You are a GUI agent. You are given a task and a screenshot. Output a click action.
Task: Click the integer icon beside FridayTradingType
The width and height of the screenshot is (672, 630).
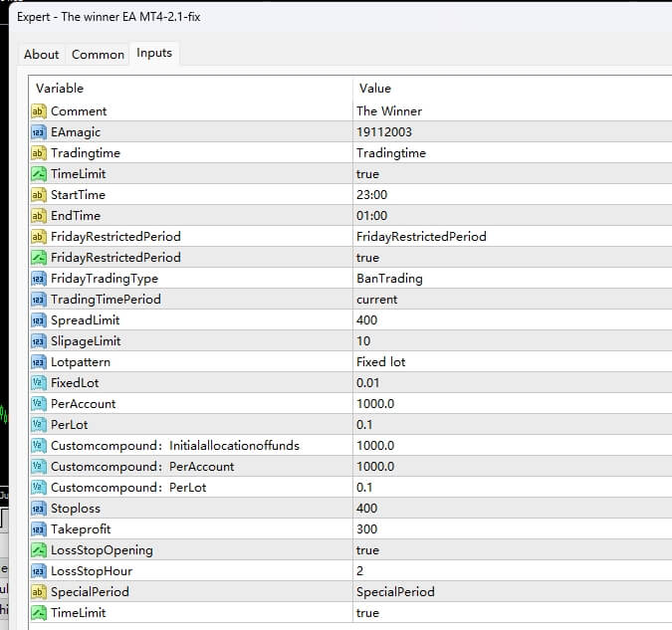[x=39, y=279]
